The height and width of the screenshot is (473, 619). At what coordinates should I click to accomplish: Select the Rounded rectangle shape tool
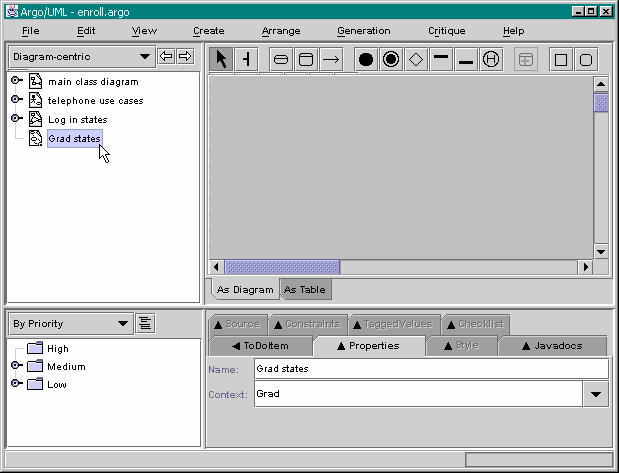[586, 60]
